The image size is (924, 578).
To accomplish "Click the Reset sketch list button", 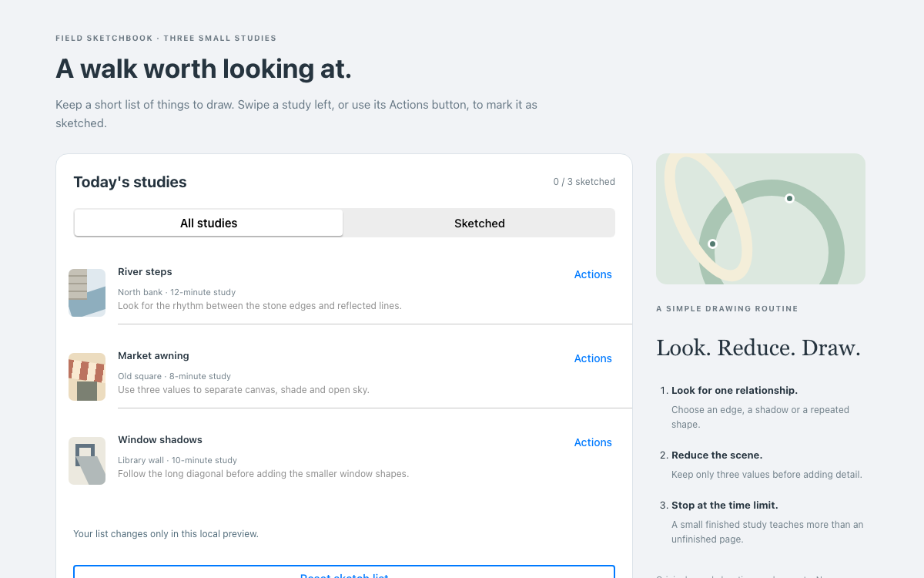I will (344, 572).
